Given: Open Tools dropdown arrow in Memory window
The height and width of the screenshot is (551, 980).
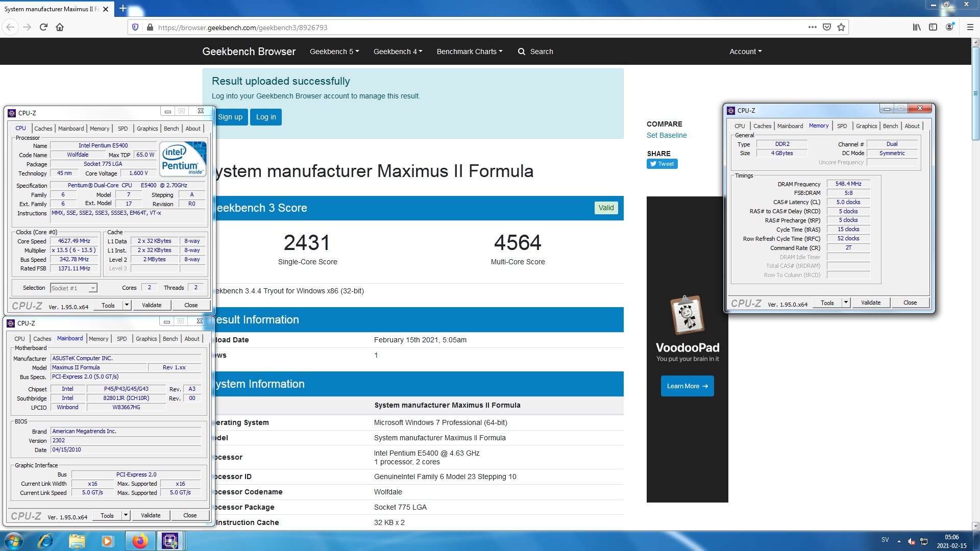Looking at the screenshot, I should [x=846, y=303].
